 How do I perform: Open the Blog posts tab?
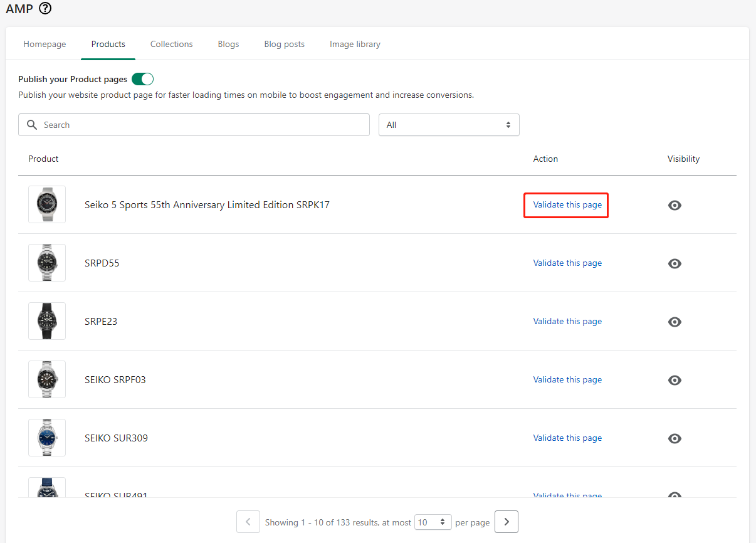285,44
